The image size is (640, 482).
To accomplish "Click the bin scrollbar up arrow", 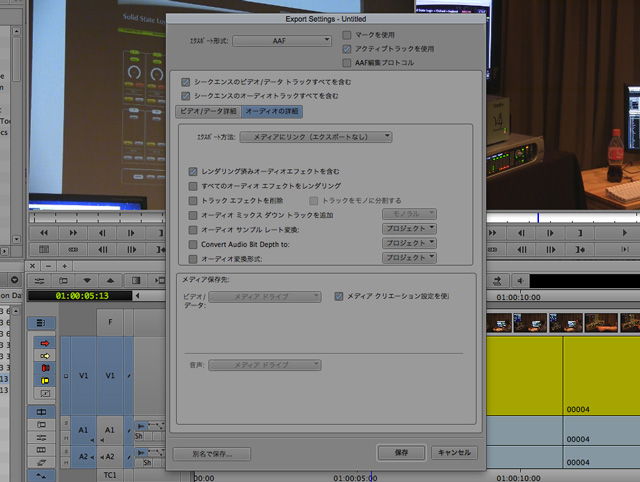I will click(16, 31).
